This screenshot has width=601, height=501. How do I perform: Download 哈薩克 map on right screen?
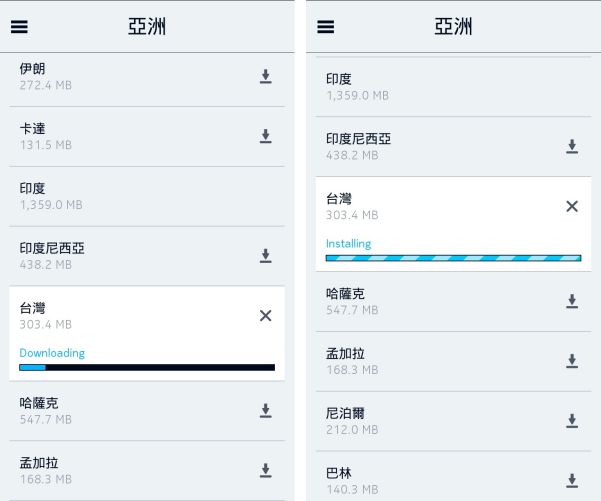572,301
